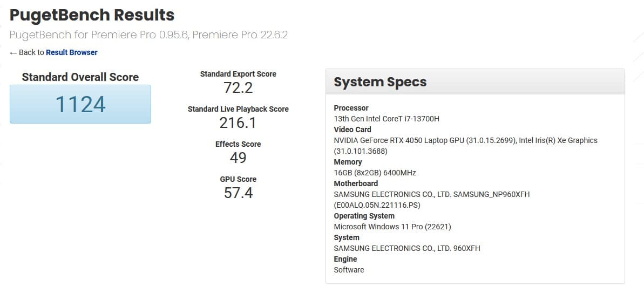Viewport: 644px width, 300px height.
Task: Select the 1124 overall score box
Action: click(x=80, y=104)
